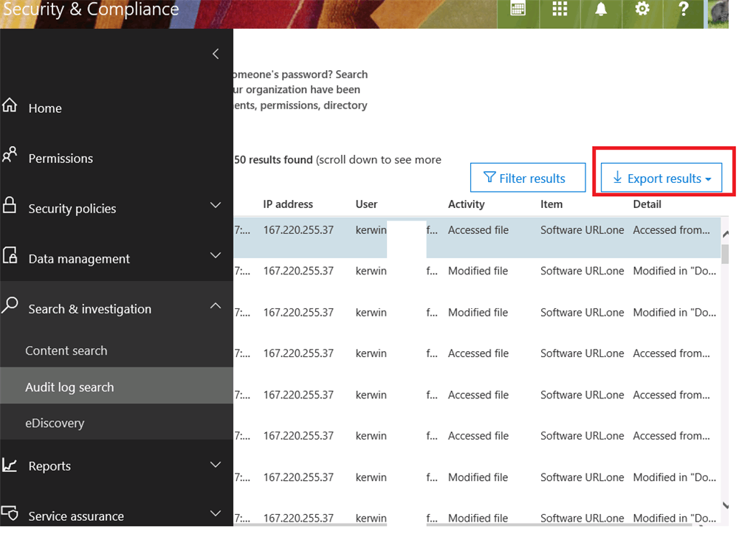Click the Filter results button

[x=528, y=179]
